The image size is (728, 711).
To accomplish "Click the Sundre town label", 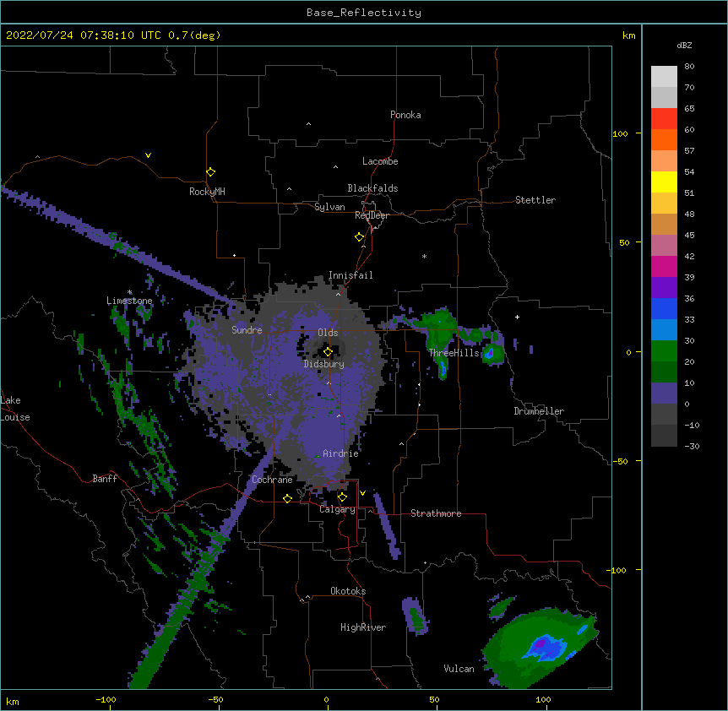I will [247, 330].
